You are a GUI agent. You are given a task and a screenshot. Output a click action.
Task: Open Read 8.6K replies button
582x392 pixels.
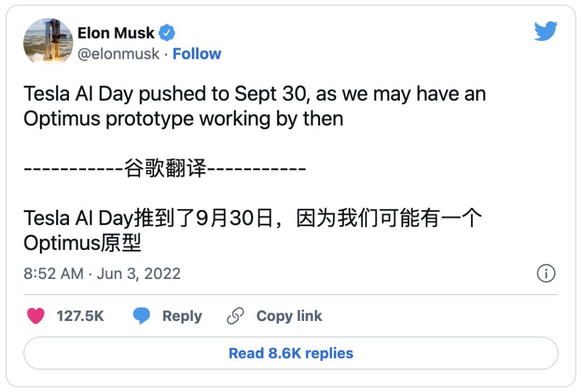point(291,353)
